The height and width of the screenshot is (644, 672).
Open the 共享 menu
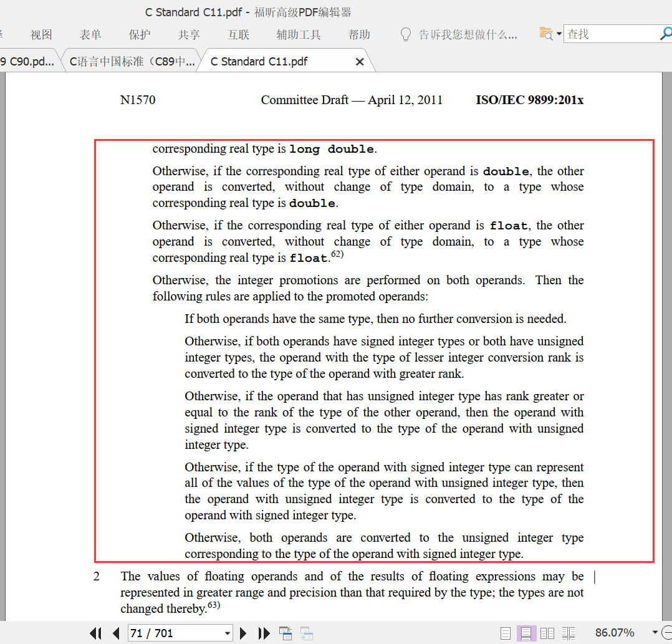(x=189, y=34)
